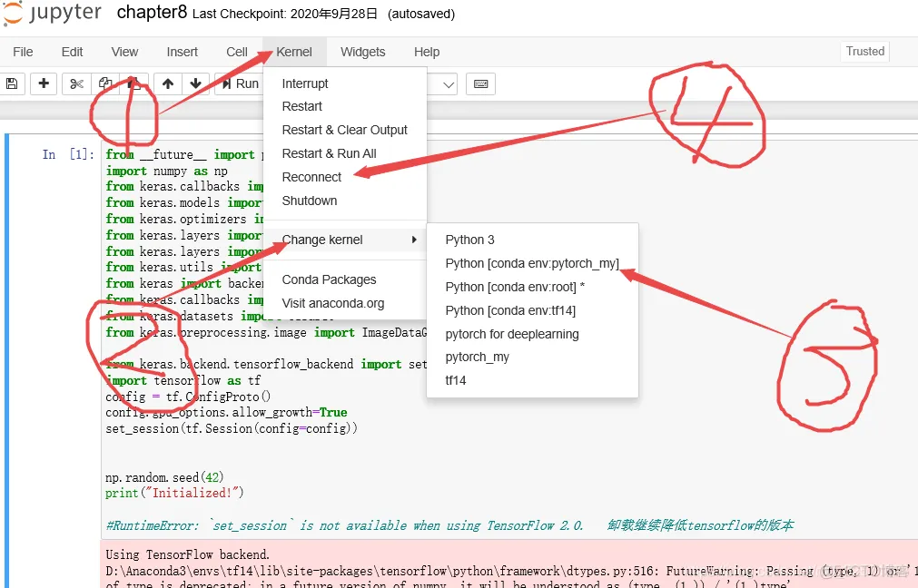918x588 pixels.
Task: Choose the pytorch_my kernel
Action: click(x=532, y=357)
